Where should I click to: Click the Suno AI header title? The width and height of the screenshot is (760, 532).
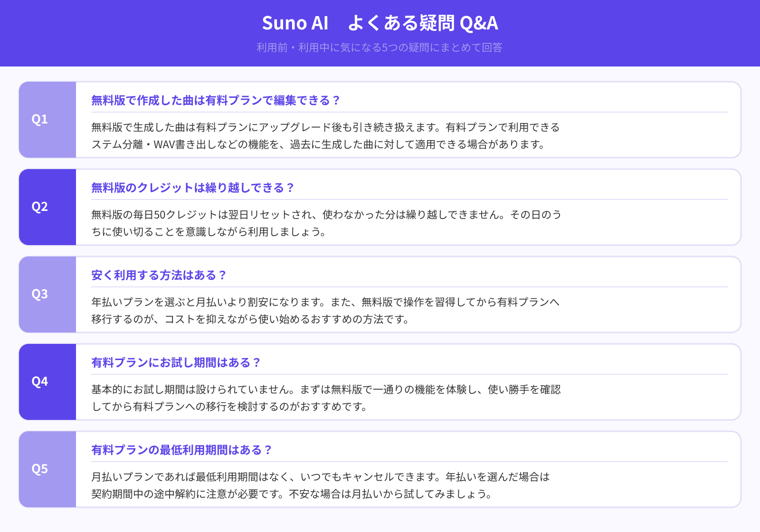coord(380,22)
